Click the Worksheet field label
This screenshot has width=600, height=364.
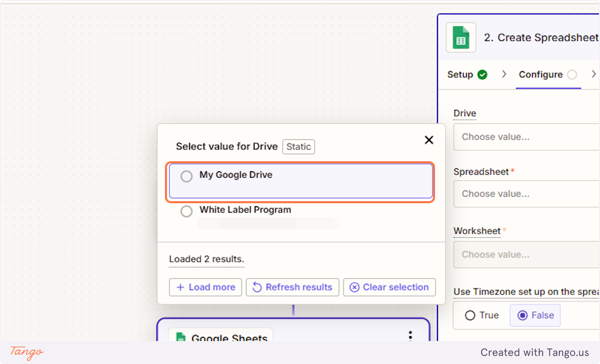[x=477, y=231]
